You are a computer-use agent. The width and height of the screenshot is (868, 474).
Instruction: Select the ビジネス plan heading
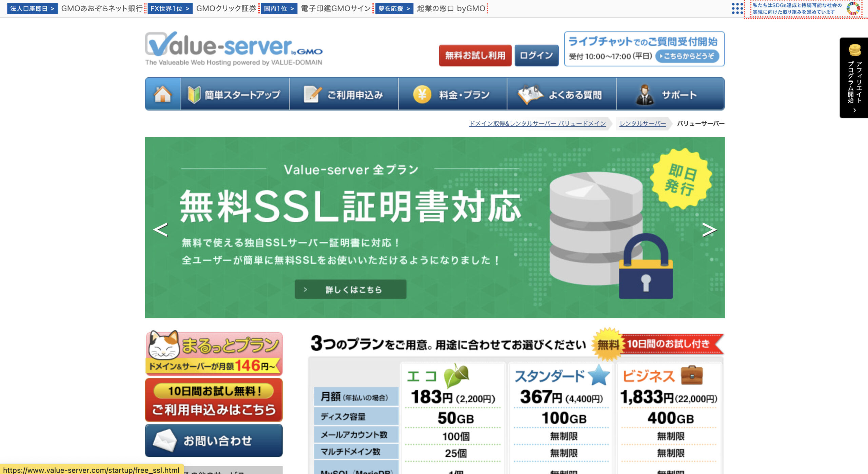(x=649, y=376)
